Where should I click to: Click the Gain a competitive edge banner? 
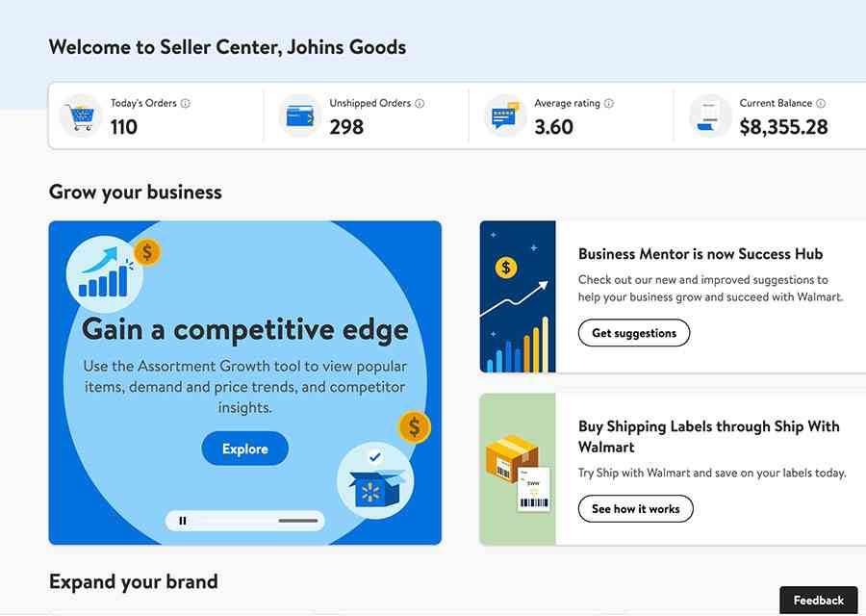(244, 328)
